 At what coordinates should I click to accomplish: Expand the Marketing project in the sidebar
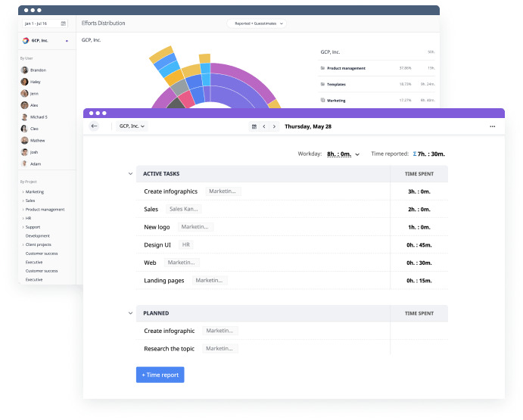point(23,192)
